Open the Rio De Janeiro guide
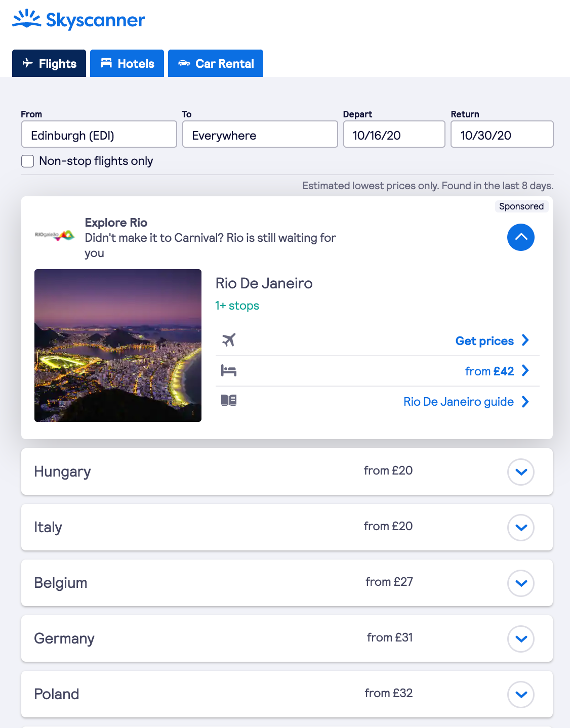 (x=459, y=401)
